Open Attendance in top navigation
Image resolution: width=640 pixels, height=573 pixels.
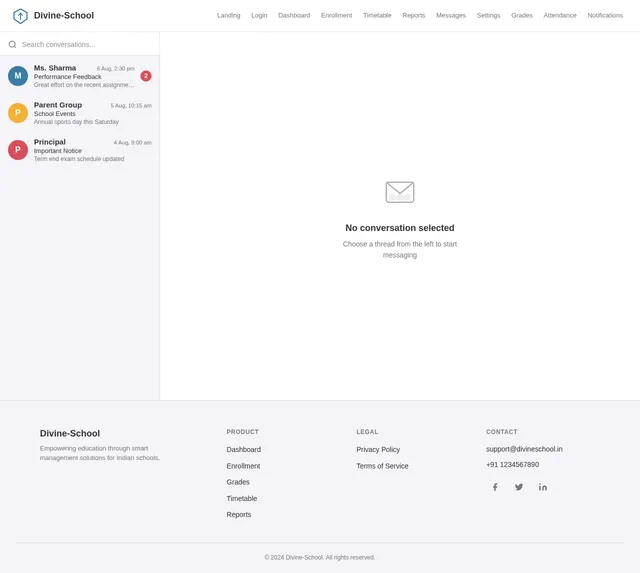(560, 16)
